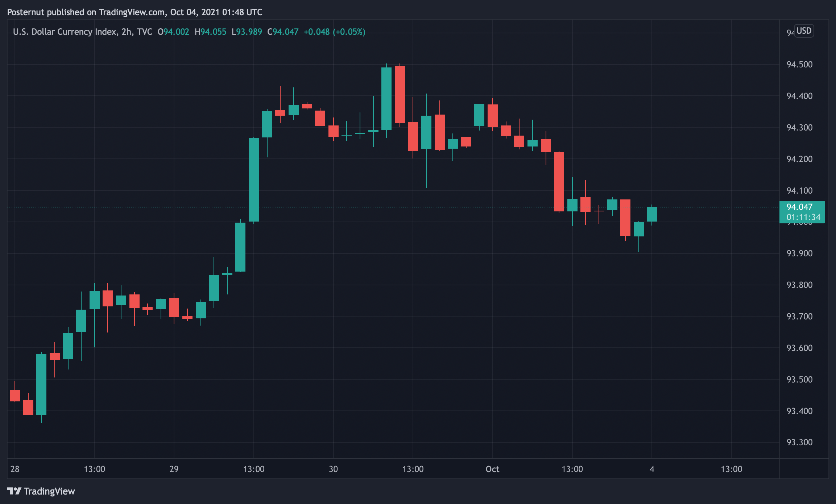Click the high value H94.055
The width and height of the screenshot is (836, 504).
click(x=210, y=32)
